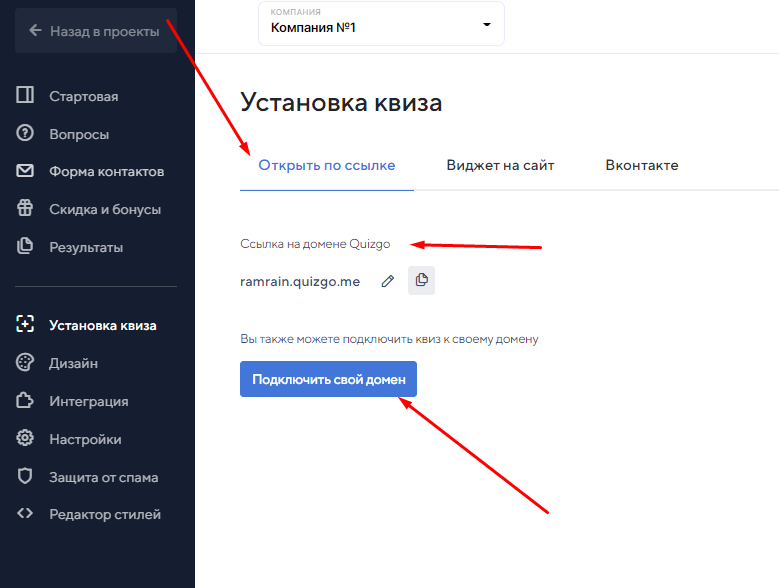
Task: Click the pencil edit icon beside ramrain.quizgo.me
Action: tap(388, 281)
